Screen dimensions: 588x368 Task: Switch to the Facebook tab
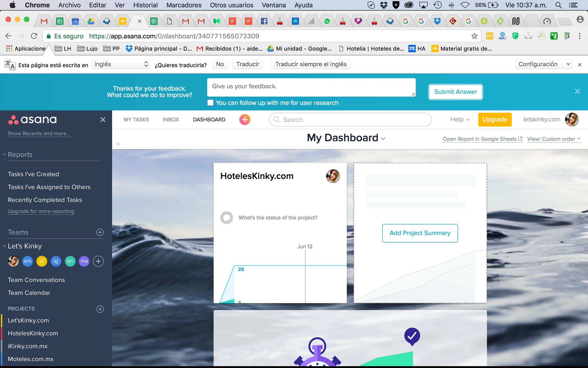point(264,21)
